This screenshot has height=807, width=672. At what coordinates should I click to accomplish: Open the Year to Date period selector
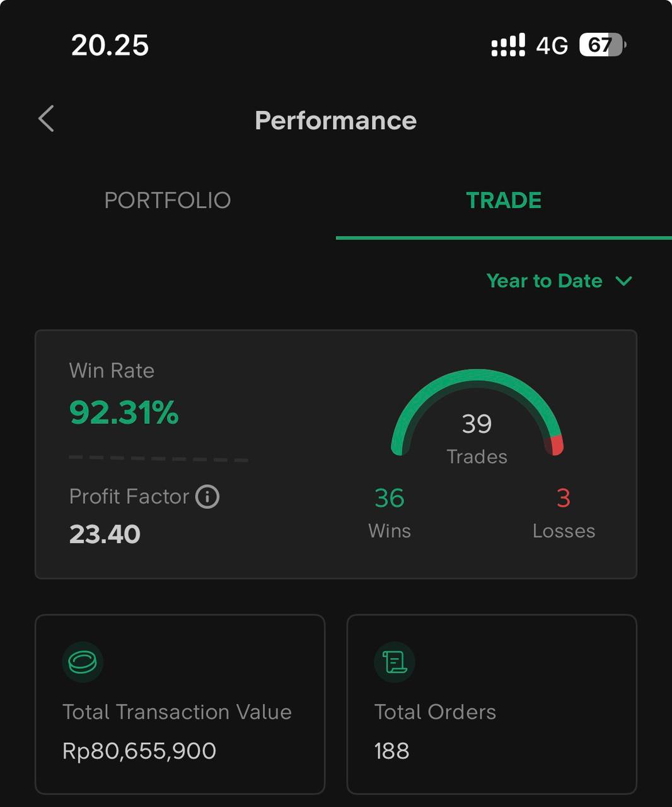[x=559, y=281]
